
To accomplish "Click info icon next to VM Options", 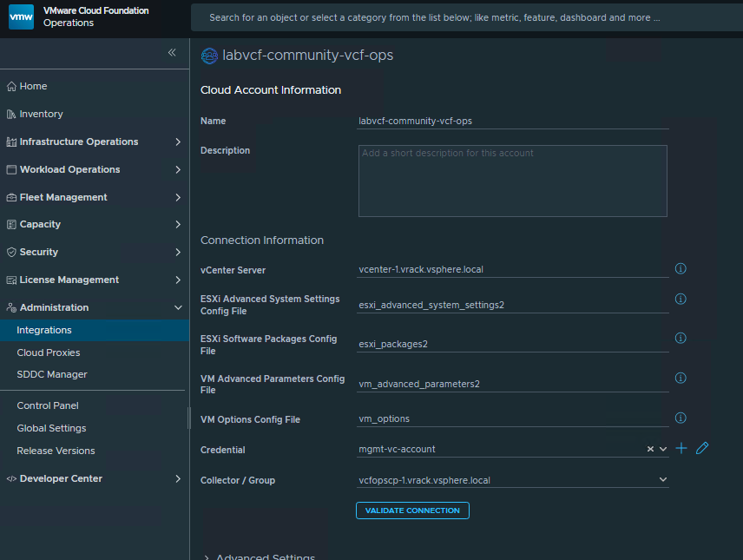I will click(681, 418).
